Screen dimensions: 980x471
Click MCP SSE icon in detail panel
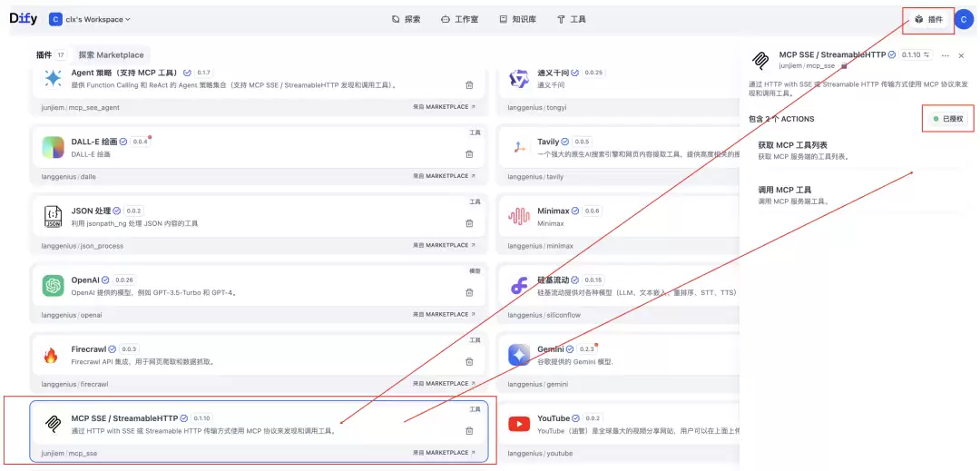(x=760, y=60)
